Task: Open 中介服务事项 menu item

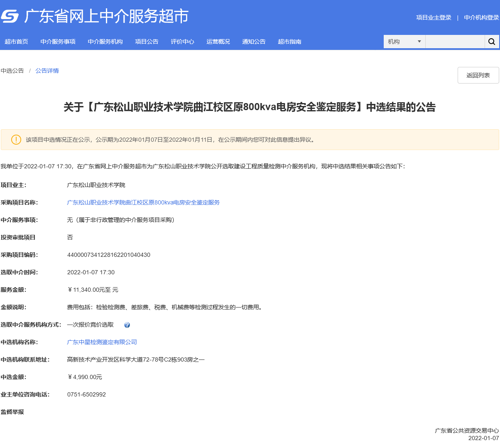Action: 58,42
